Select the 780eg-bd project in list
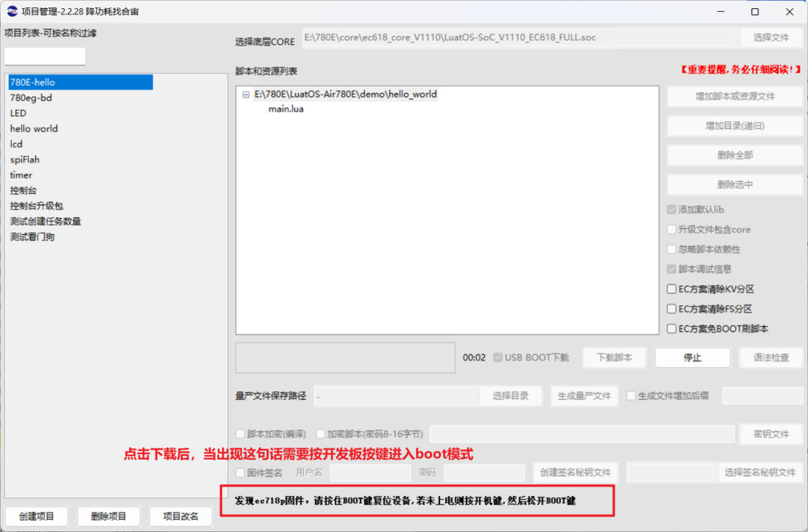808x532 pixels. pos(31,98)
